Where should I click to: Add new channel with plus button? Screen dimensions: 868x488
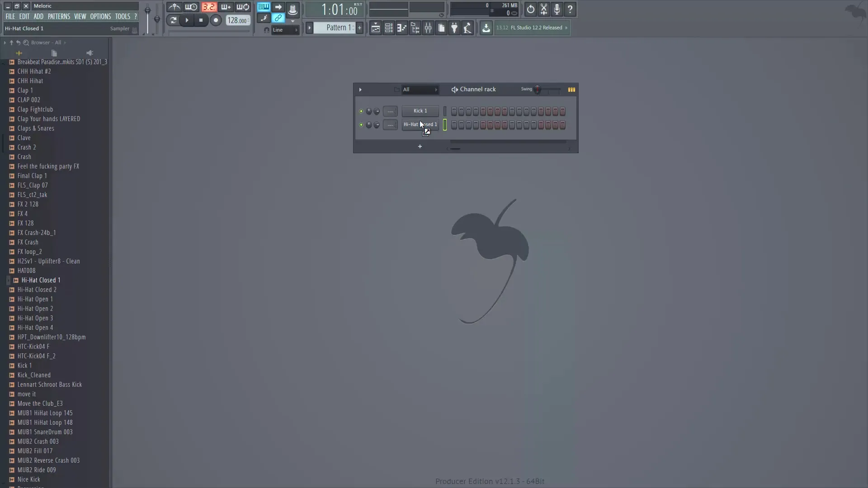420,146
